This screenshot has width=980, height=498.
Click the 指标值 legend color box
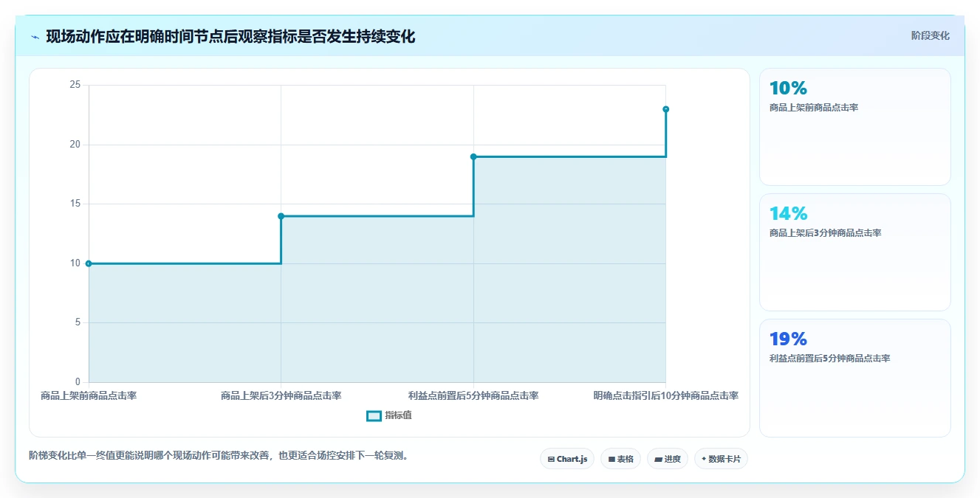tap(374, 415)
